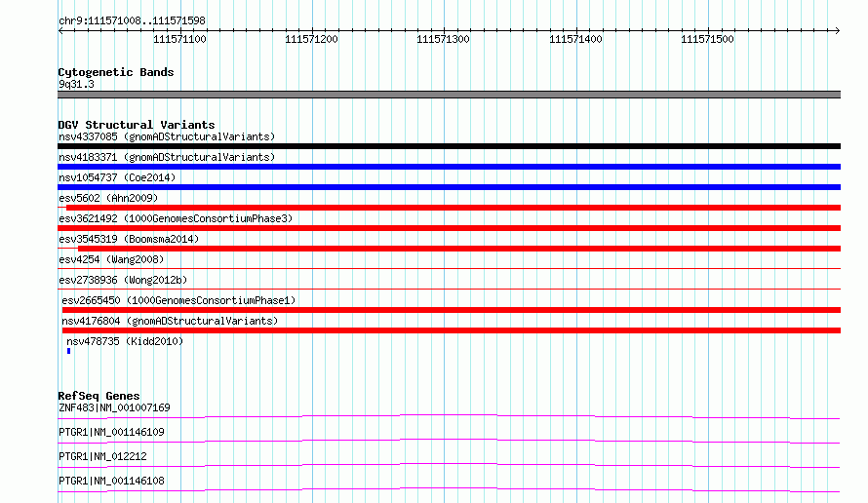
Task: Open variant esv2738936 (Wong2012b) label
Action: [x=123, y=280]
